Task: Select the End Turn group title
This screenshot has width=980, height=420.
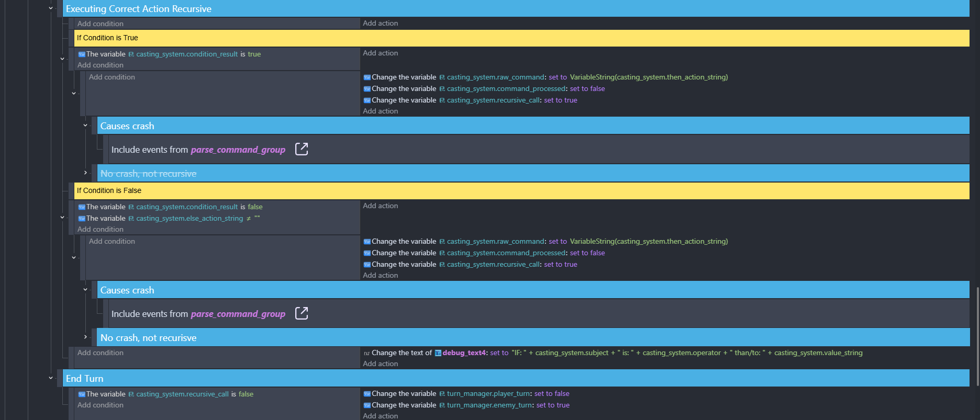Action: 85,379
